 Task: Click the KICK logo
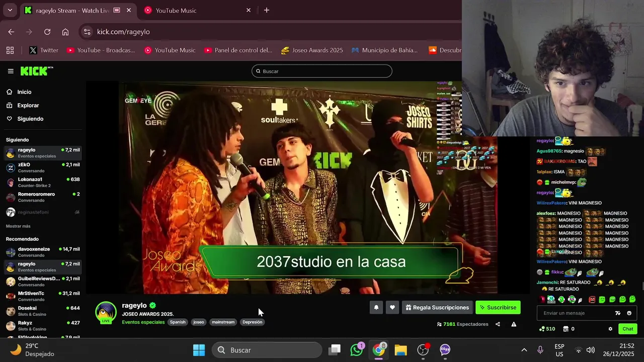click(36, 71)
